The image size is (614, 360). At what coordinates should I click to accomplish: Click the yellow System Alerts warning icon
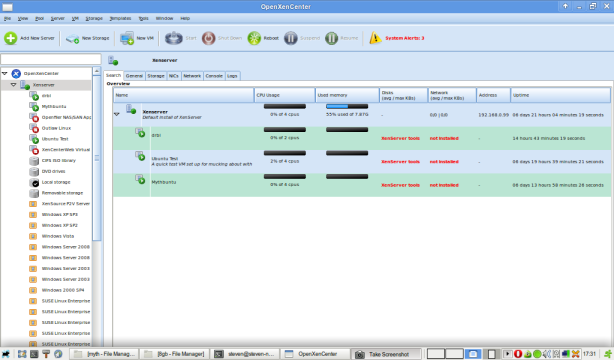[x=375, y=38]
